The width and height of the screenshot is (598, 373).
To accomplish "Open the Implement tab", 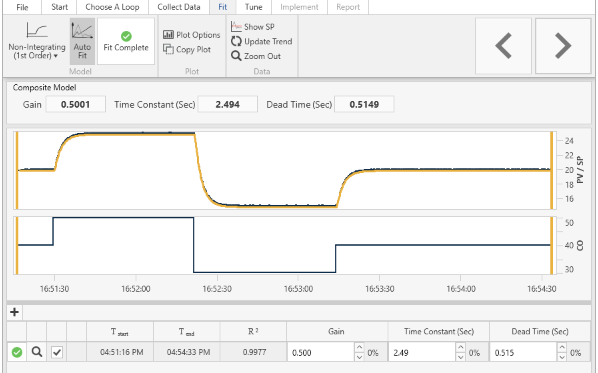I will pyautogui.click(x=299, y=7).
